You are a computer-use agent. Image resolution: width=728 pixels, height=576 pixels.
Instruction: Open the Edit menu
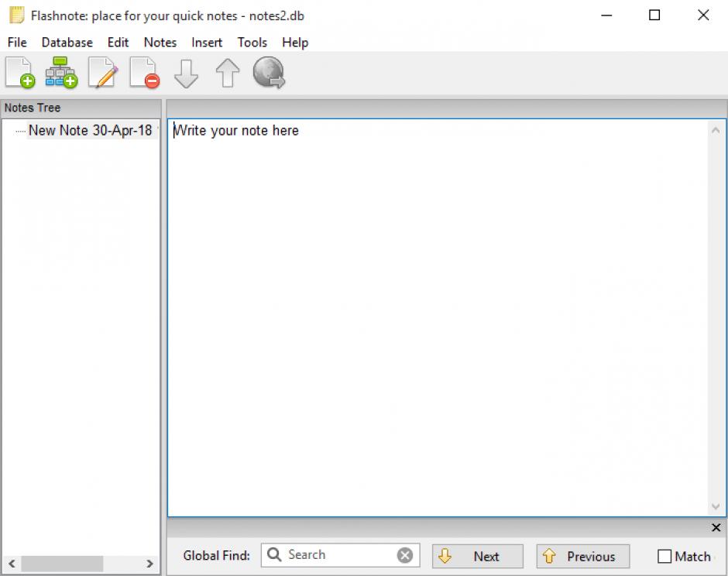pyautogui.click(x=118, y=43)
